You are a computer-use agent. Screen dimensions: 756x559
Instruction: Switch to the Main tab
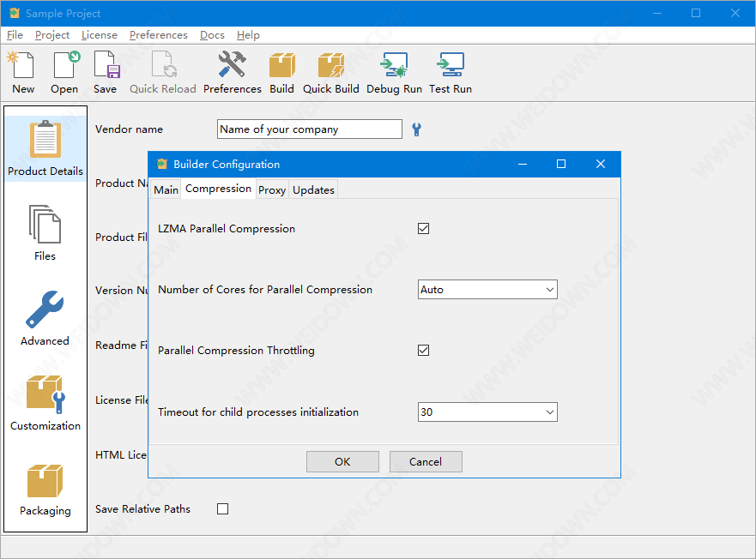[x=166, y=189]
